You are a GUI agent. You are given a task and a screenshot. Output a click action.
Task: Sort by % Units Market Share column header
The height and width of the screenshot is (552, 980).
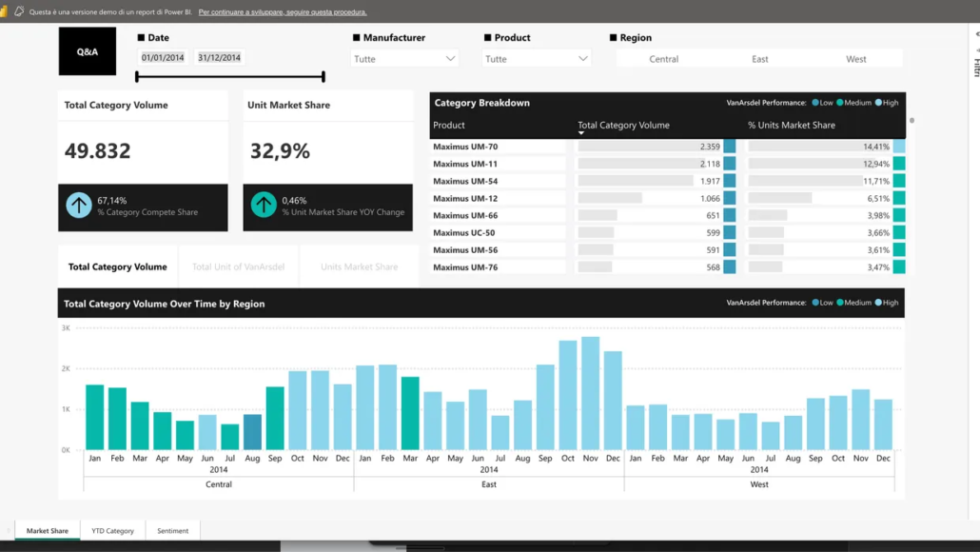click(x=792, y=125)
